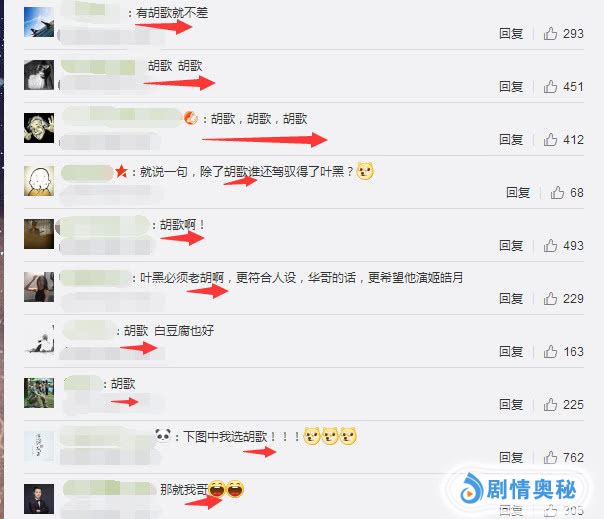Reply to '有胡歌就不差' comment
The width and height of the screenshot is (604, 519).
[511, 34]
